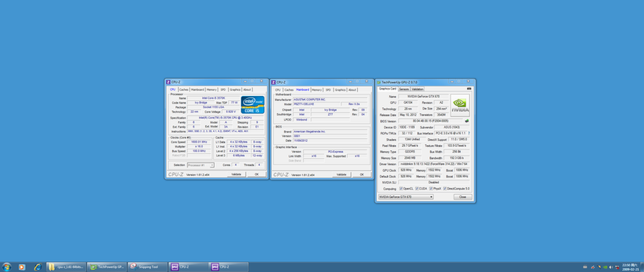Click OK in the CPU-Z processor window

point(257,175)
